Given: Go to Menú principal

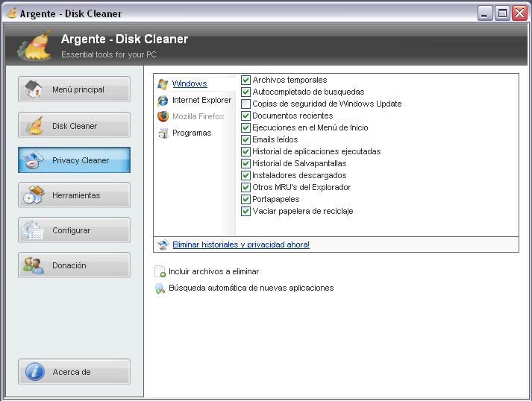Looking at the screenshot, I should pos(74,89).
